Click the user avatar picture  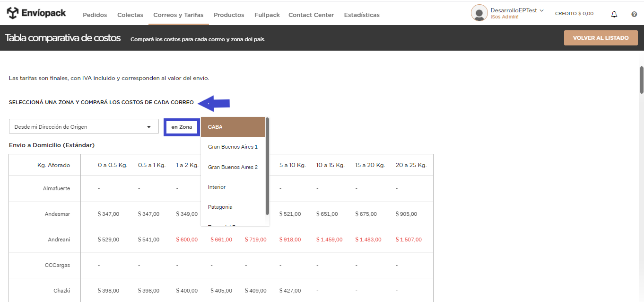(479, 13)
